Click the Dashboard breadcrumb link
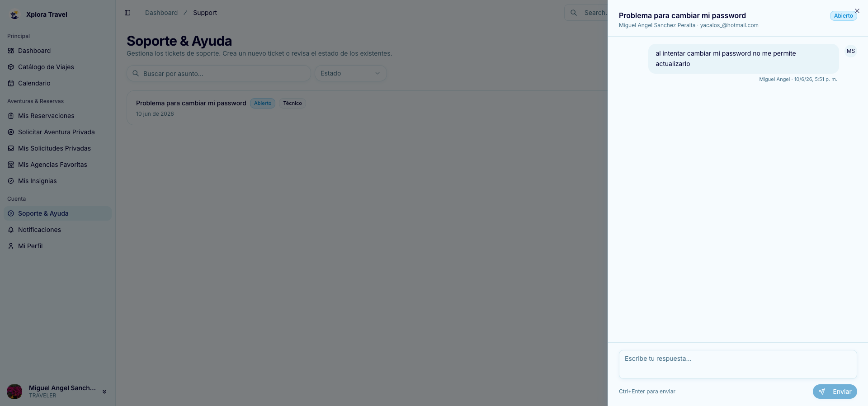The image size is (868, 406). click(161, 13)
